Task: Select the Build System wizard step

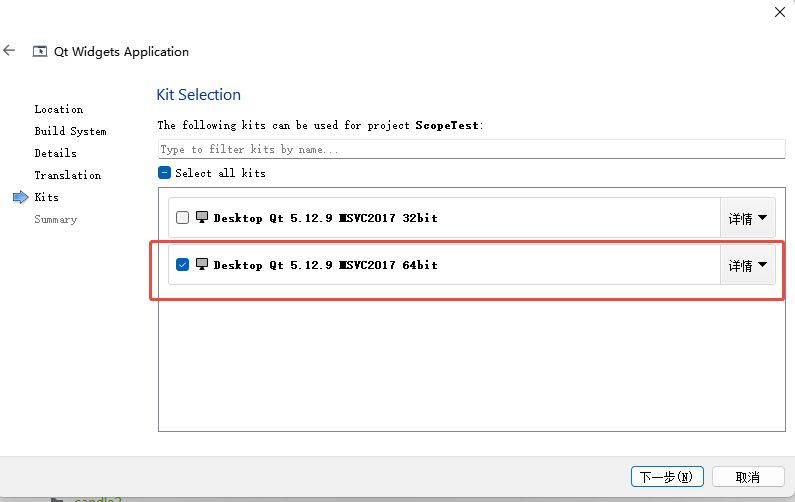Action: (x=70, y=131)
